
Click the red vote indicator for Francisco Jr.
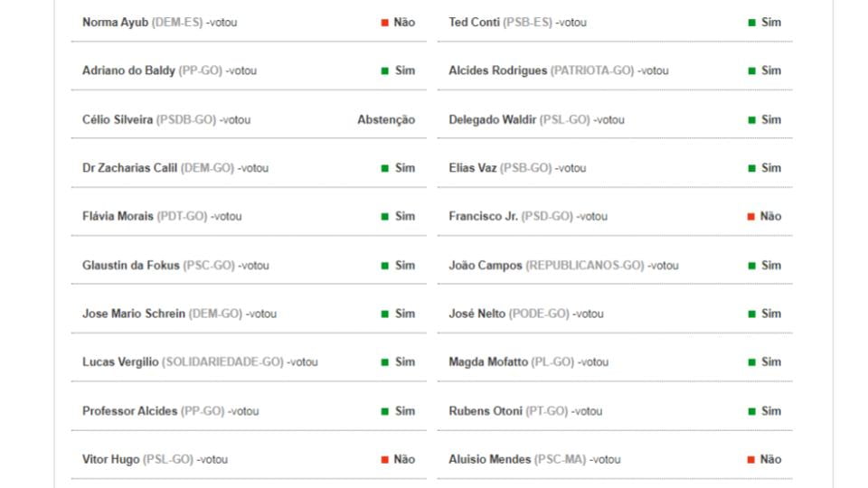(x=750, y=217)
